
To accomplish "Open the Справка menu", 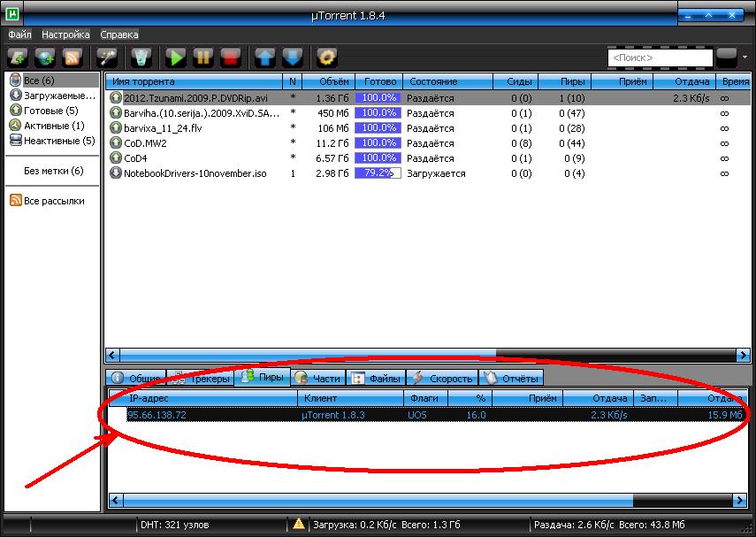I will click(119, 35).
